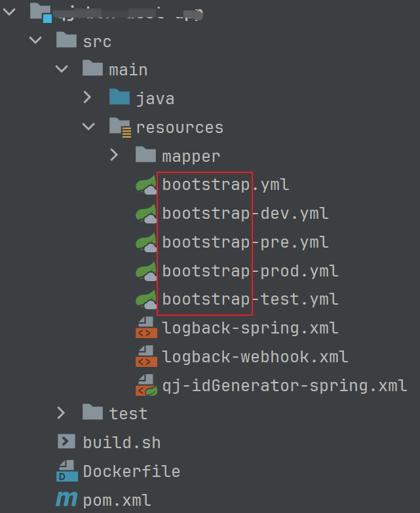The height and width of the screenshot is (513, 420).
Task: Click the shell script icon of build.sh
Action: (x=66, y=442)
